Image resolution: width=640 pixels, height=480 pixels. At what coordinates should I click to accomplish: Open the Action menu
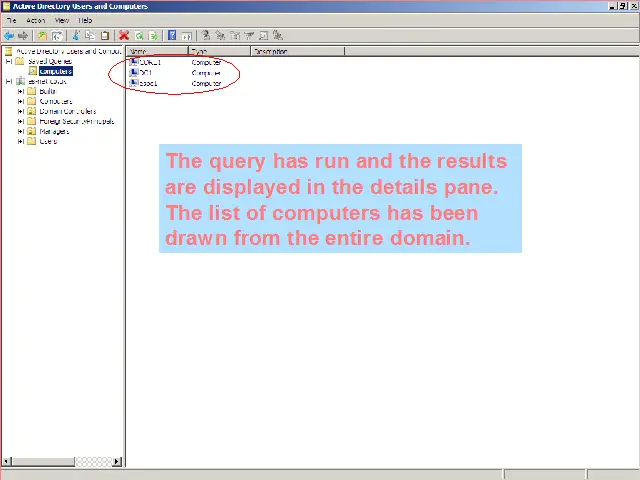point(36,20)
